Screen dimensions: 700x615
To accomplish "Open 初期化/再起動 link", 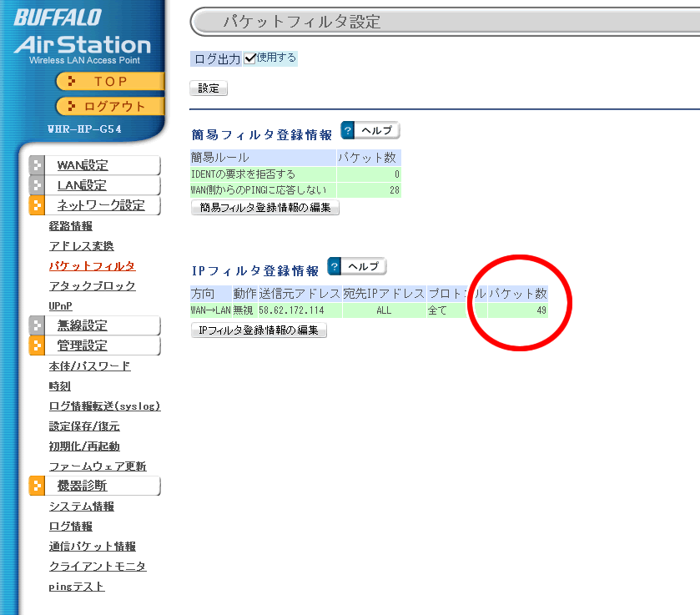I will (x=84, y=446).
